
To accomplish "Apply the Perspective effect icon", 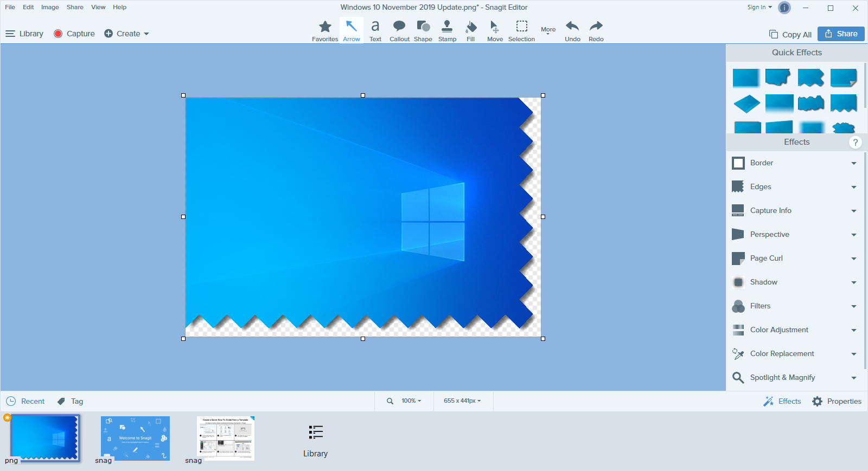I will (738, 235).
